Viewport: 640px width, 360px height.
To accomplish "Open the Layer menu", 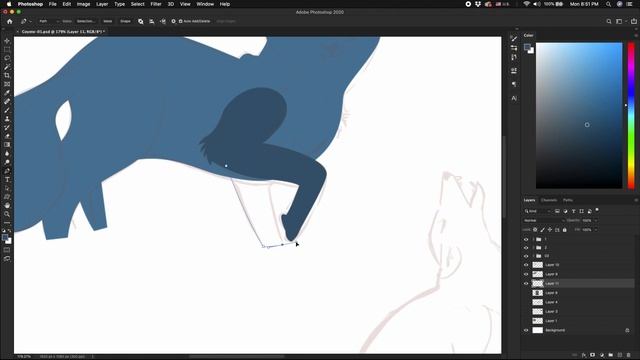I will point(102,4).
